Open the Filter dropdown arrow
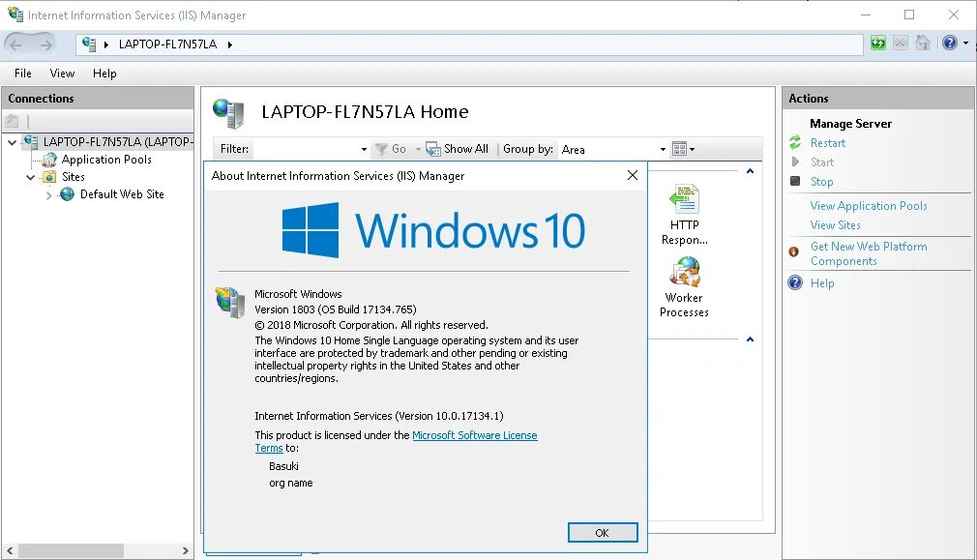This screenshot has height=560, width=977. pos(364,150)
